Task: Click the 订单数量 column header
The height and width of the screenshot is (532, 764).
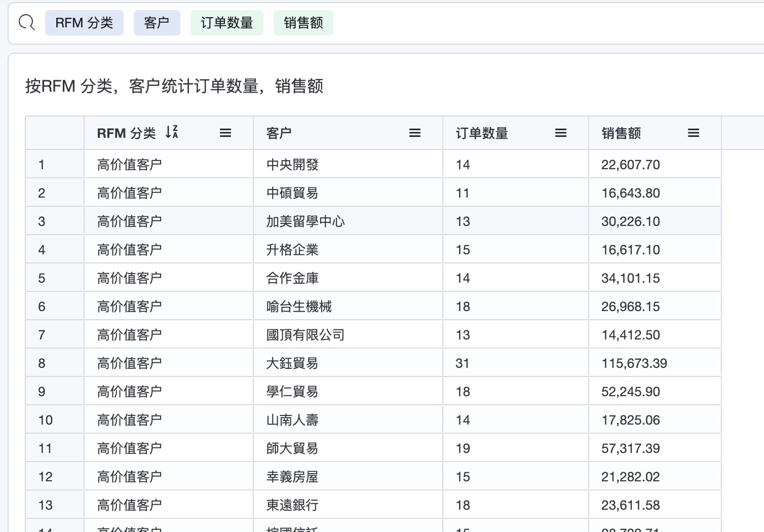Action: (482, 133)
